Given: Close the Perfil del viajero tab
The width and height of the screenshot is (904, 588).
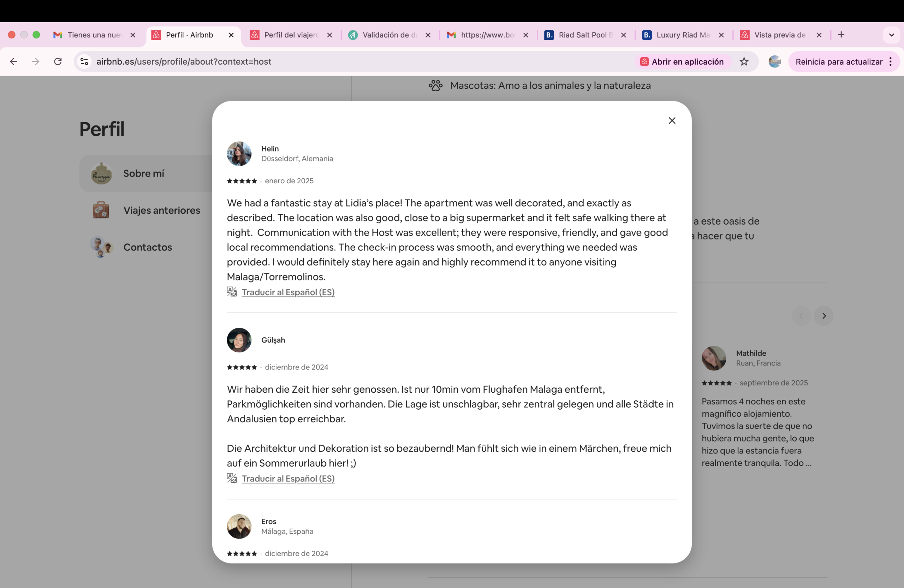Looking at the screenshot, I should (x=329, y=35).
